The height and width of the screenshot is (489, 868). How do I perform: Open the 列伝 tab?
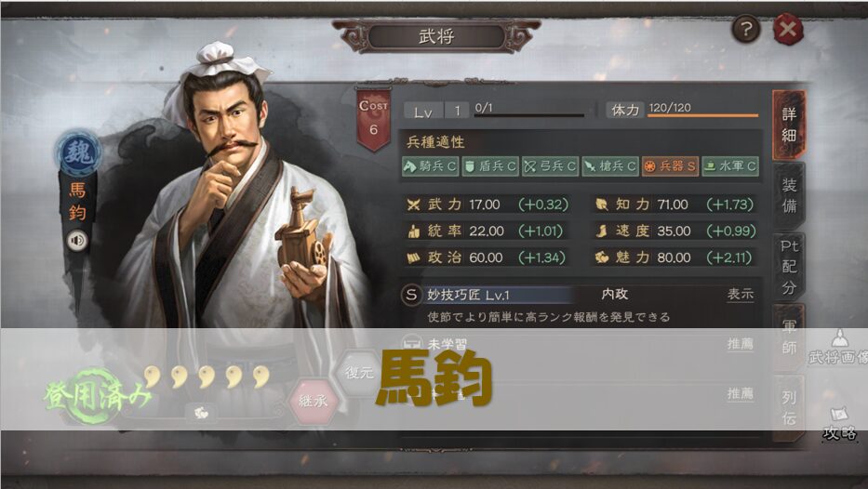[789, 408]
